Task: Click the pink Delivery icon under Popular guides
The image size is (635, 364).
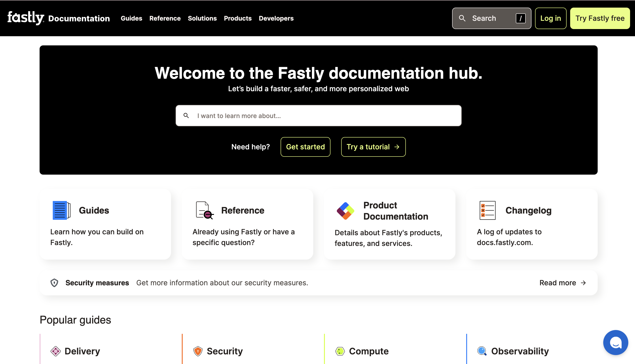Action: pos(55,351)
